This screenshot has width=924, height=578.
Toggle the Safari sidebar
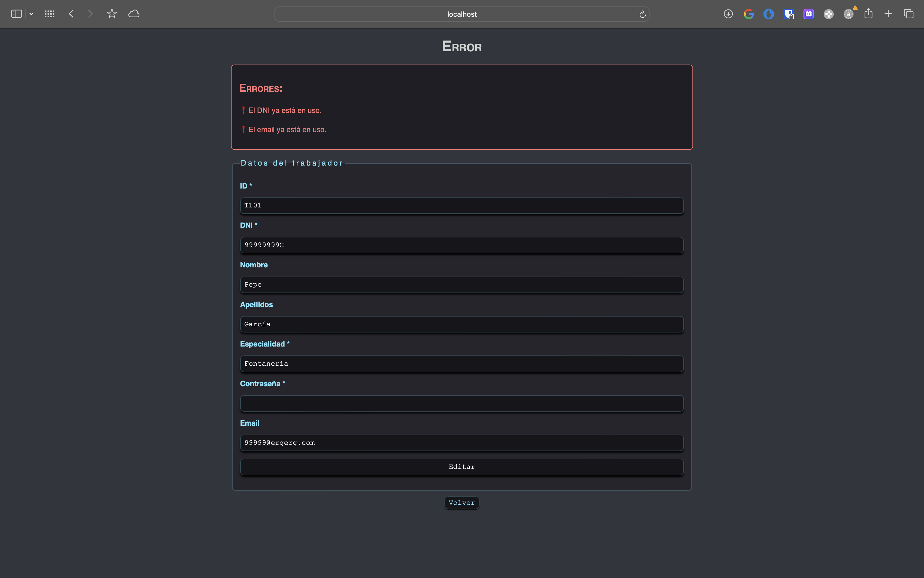pyautogui.click(x=16, y=14)
